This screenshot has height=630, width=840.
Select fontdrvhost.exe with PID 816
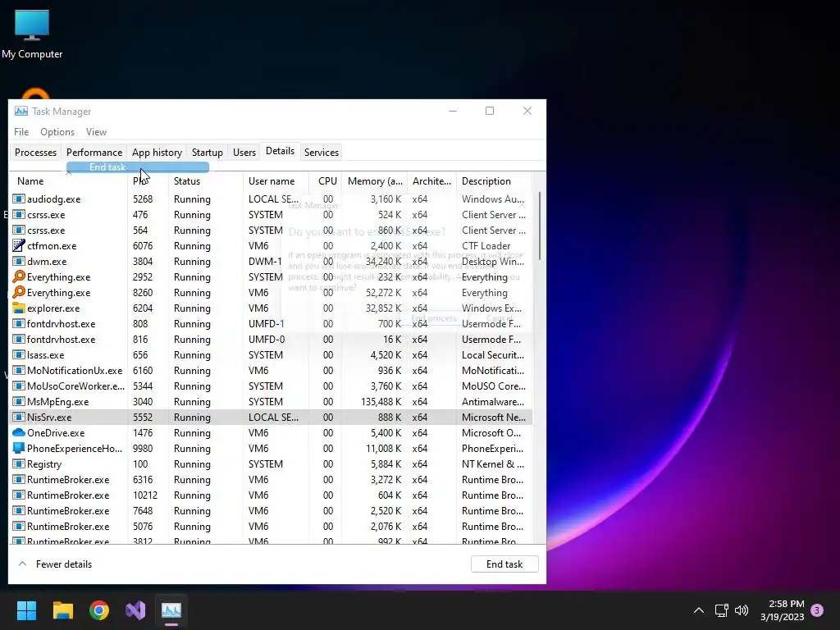(271, 340)
